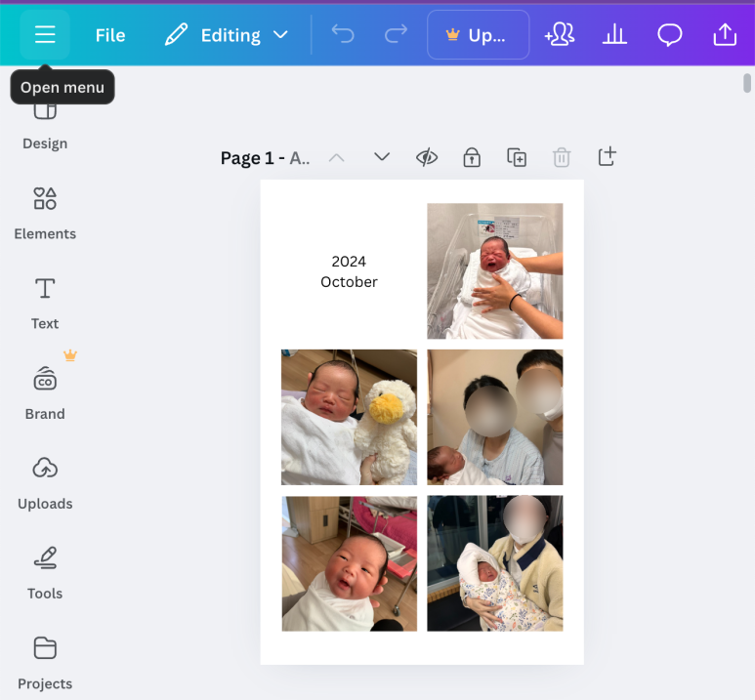Click the share upload icon
This screenshot has height=700, width=755.
(725, 35)
